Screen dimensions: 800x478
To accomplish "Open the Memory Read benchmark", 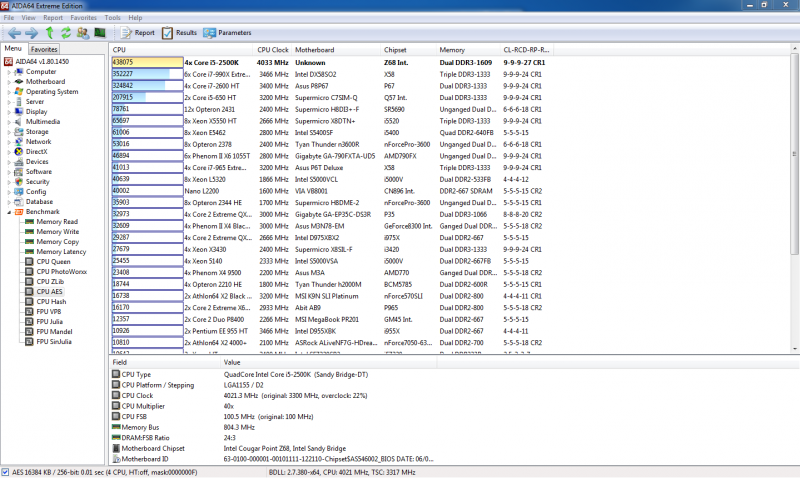I will point(57,221).
